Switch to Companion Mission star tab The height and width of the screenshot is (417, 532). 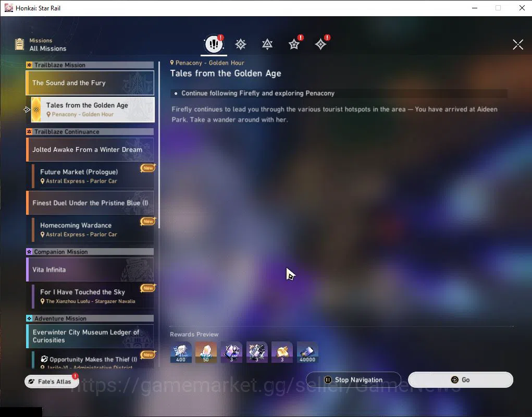pos(294,44)
